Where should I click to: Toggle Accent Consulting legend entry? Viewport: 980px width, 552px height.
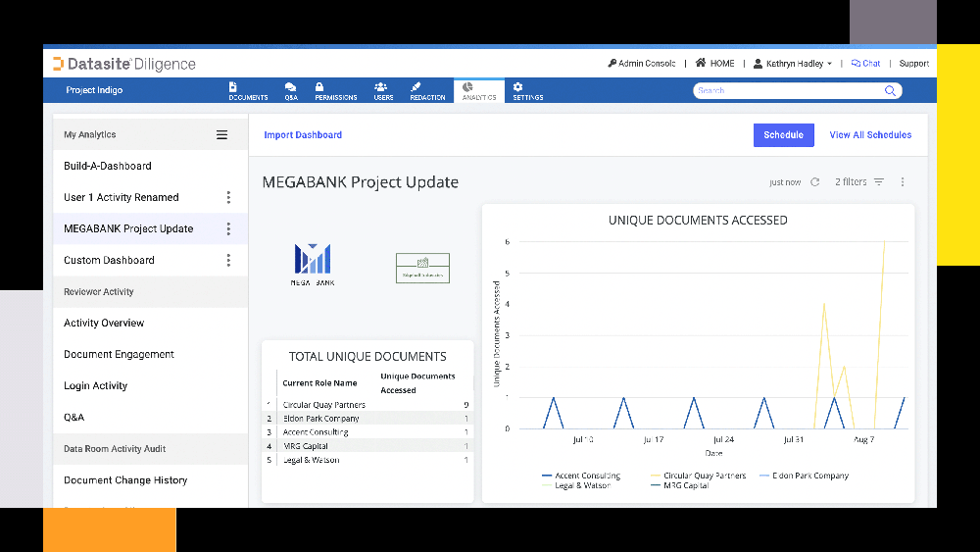pos(581,476)
